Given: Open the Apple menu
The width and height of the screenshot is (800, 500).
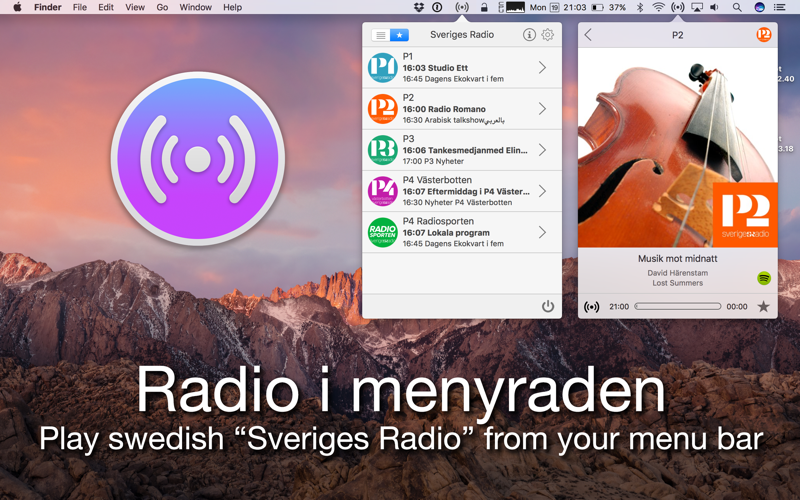Looking at the screenshot, I should [x=17, y=7].
